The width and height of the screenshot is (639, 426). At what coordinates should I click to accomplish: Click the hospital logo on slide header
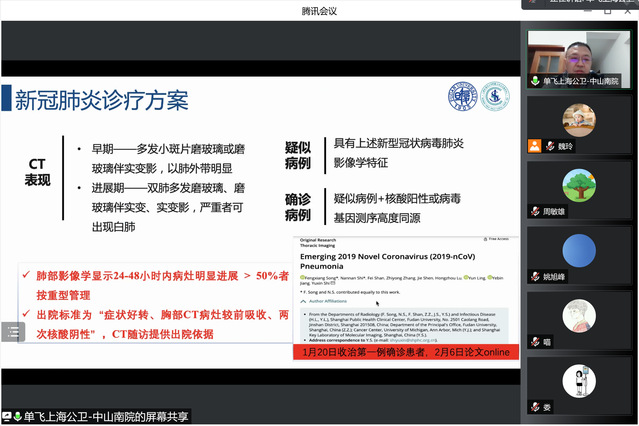pyautogui.click(x=493, y=97)
